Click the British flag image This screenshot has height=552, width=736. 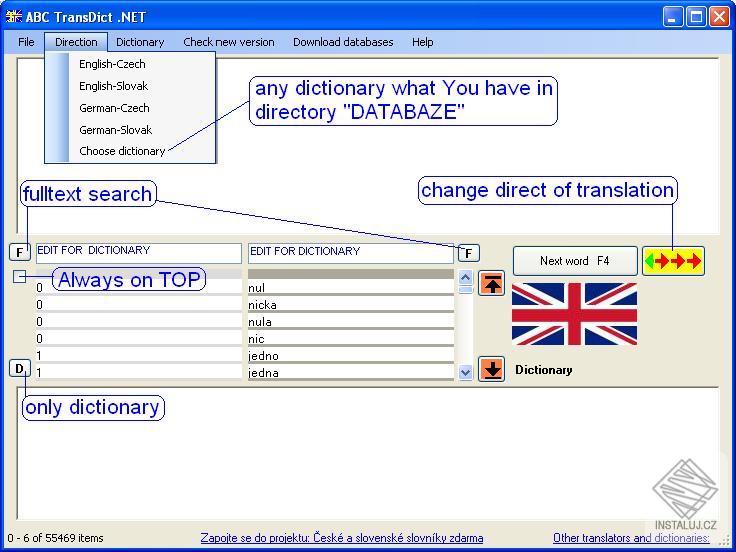click(x=574, y=314)
